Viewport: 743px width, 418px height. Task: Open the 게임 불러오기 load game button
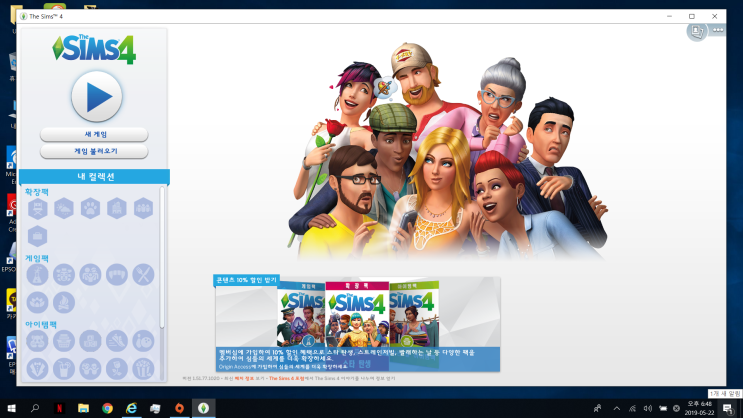[94, 151]
